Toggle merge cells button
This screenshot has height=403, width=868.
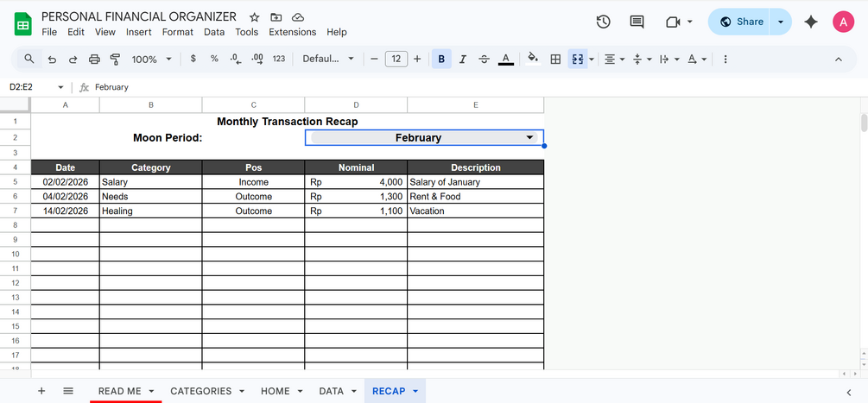point(578,60)
